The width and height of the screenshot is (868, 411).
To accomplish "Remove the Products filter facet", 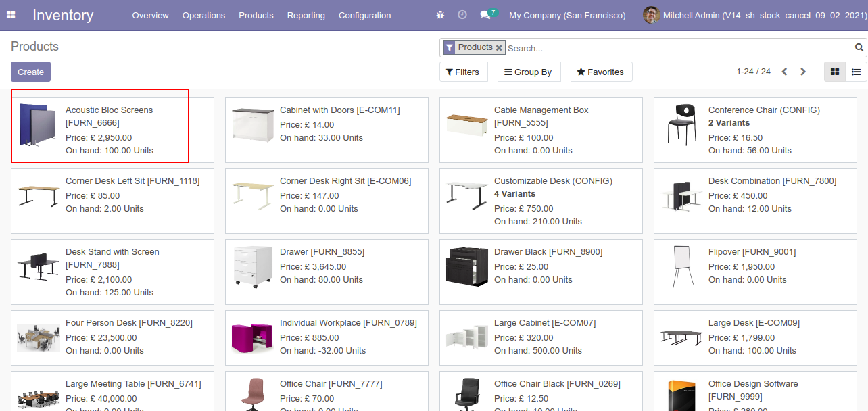I will tap(499, 48).
